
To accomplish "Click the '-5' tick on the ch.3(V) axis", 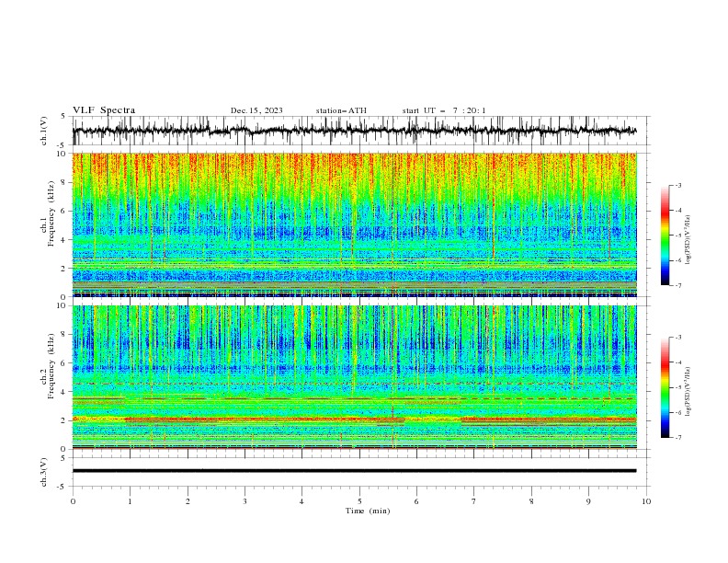I will [x=63, y=487].
